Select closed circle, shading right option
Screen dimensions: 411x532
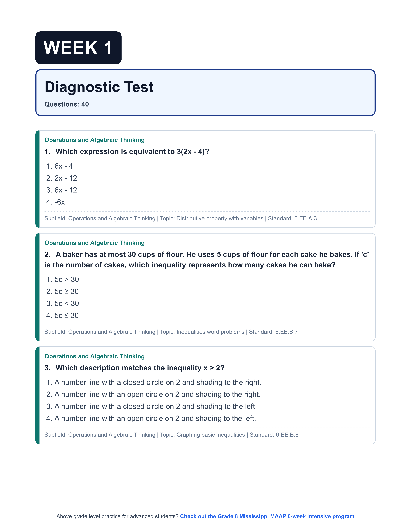tap(158, 382)
